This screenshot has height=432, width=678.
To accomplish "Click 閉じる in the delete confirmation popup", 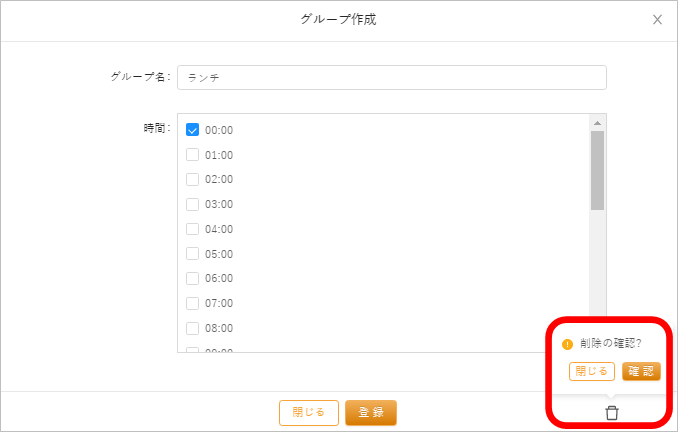I will coord(591,371).
